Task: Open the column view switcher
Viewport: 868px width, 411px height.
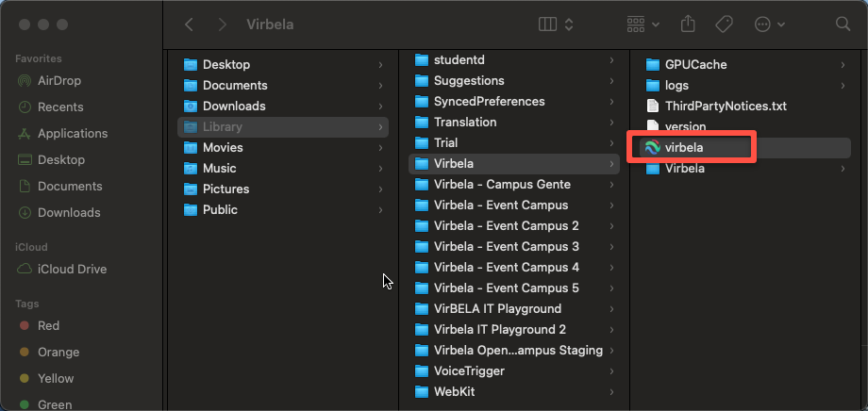Action: 556,25
